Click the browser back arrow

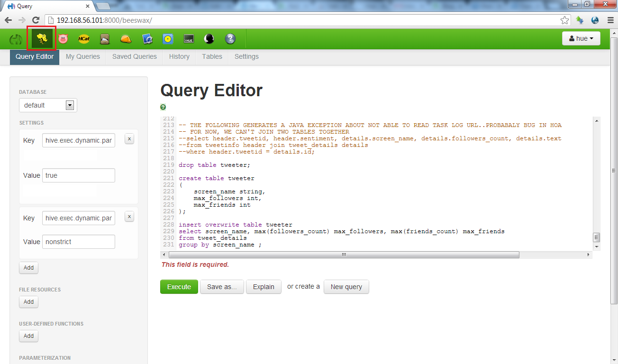pyautogui.click(x=8, y=20)
